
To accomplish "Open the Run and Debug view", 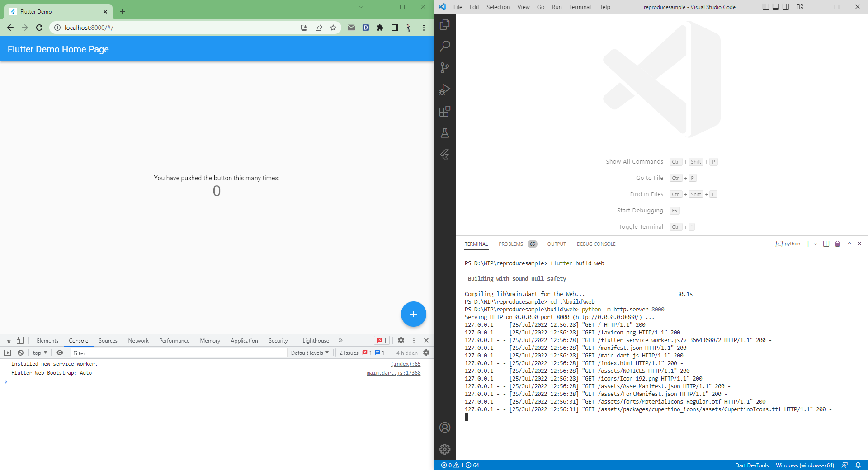I will (x=445, y=89).
